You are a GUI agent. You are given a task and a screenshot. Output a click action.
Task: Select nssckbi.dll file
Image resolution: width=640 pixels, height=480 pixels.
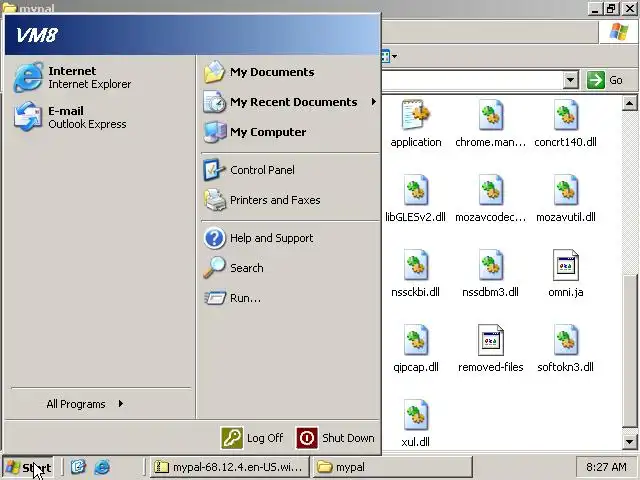pyautogui.click(x=416, y=273)
